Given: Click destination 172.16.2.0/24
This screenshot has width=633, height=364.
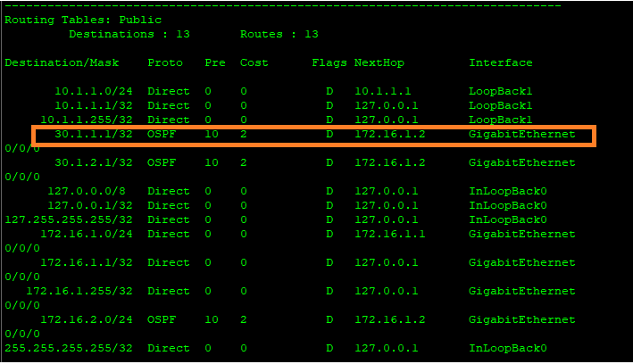Looking at the screenshot, I should (x=87, y=320).
